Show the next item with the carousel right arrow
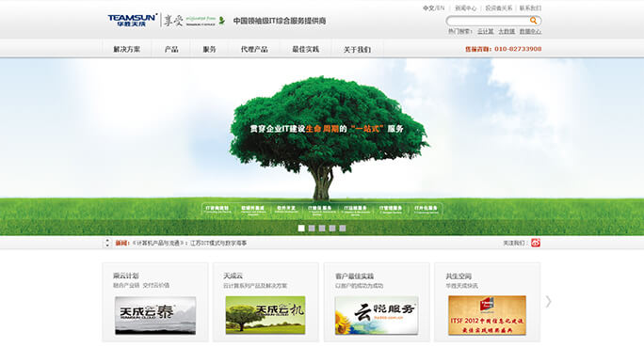This screenshot has width=644, height=363. point(548,302)
